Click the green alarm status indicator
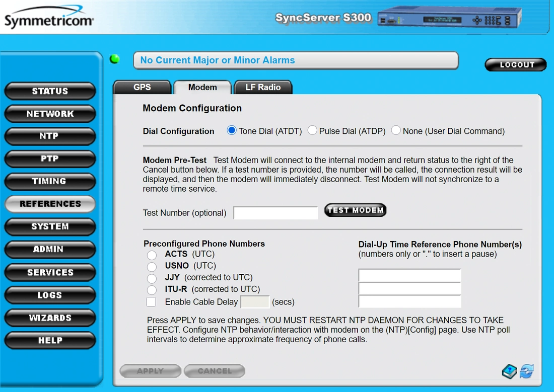 coord(114,59)
